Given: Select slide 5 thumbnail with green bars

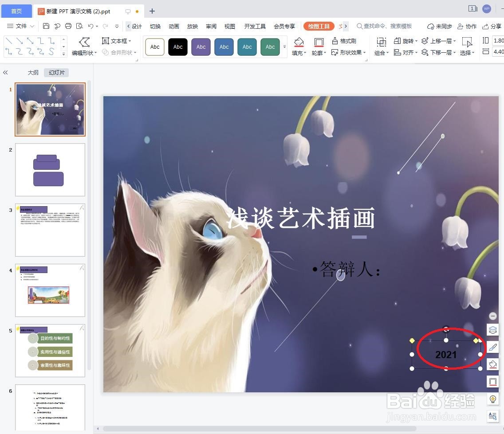Looking at the screenshot, I should 50,351.
